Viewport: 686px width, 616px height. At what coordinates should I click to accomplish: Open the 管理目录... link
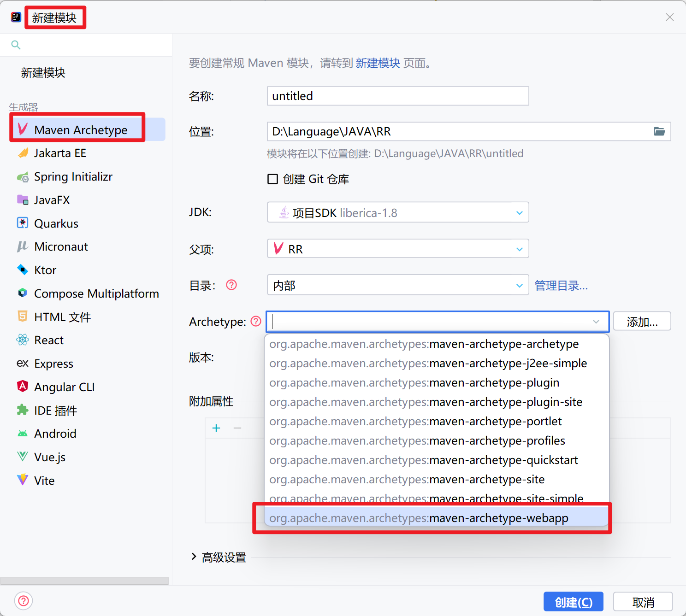[561, 286]
